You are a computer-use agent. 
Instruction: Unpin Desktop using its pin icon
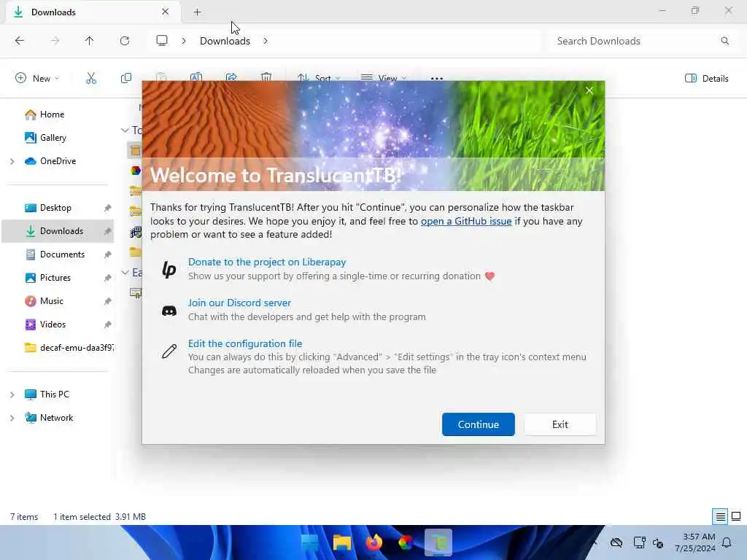point(107,208)
